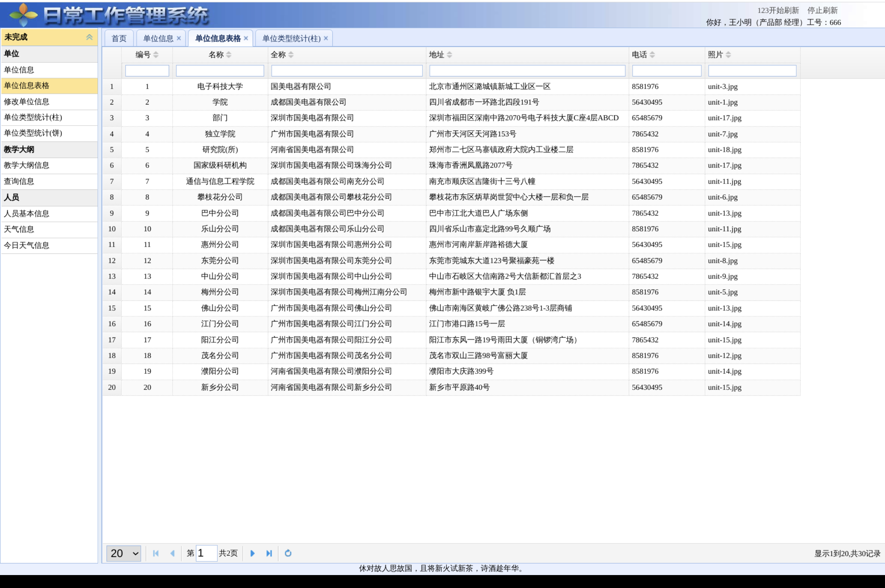The width and height of the screenshot is (885, 588).
Task: Refresh the table with reload icon
Action: click(288, 553)
